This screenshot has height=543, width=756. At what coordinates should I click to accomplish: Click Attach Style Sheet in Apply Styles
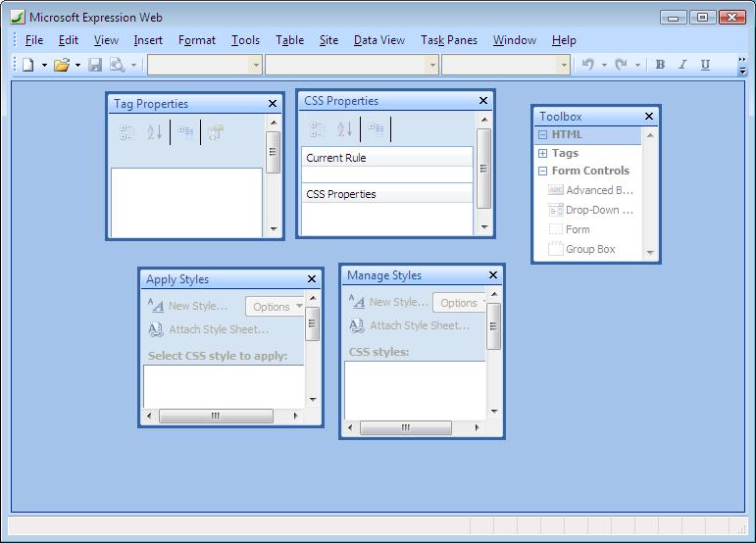208,329
